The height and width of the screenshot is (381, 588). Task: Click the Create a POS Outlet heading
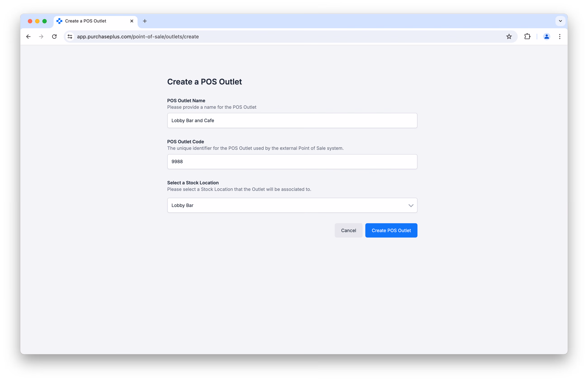click(x=204, y=82)
